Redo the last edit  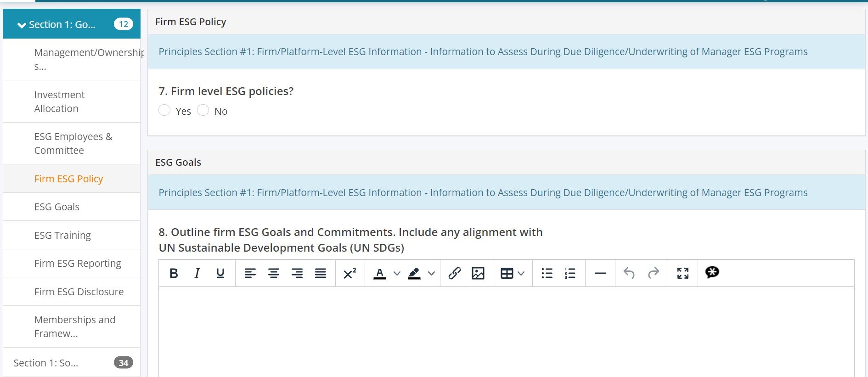click(653, 273)
